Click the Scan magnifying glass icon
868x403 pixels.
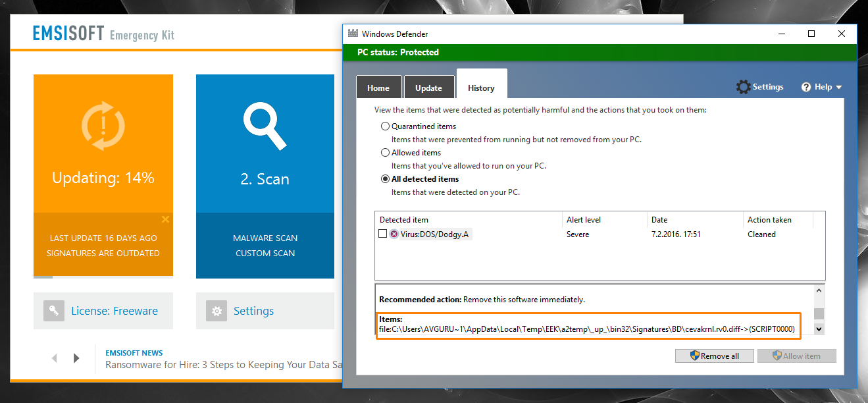[x=265, y=126]
